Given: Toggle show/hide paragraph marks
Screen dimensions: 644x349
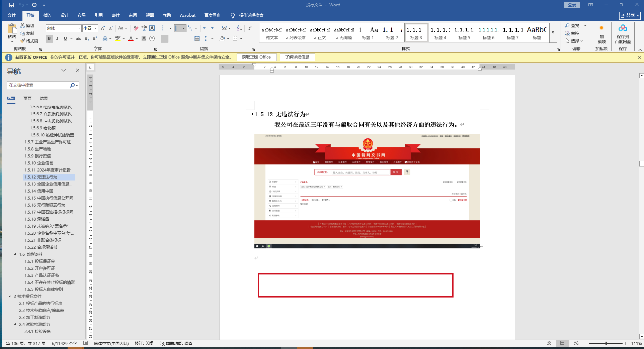Looking at the screenshot, I should tap(250, 28).
